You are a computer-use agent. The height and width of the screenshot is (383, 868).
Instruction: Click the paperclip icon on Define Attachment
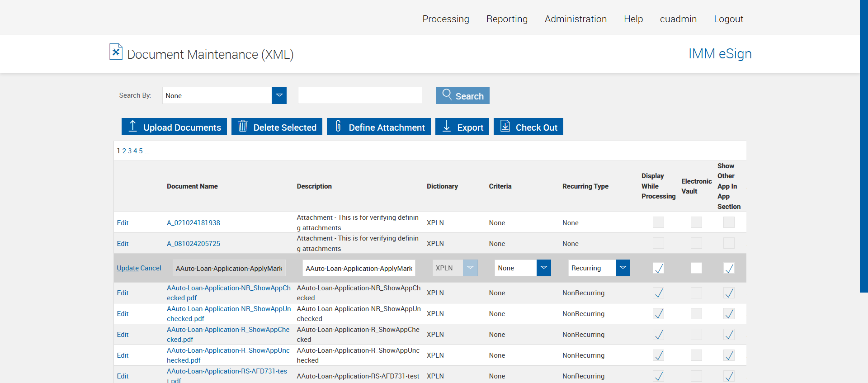click(338, 126)
